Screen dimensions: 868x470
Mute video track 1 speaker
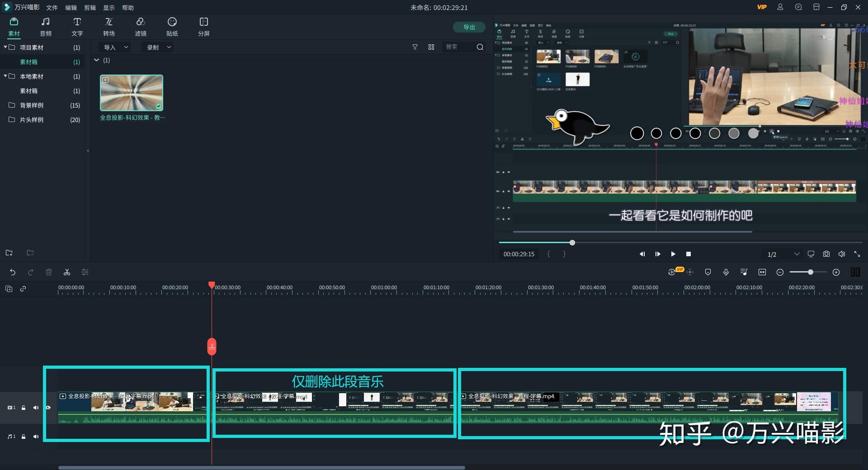(x=36, y=408)
